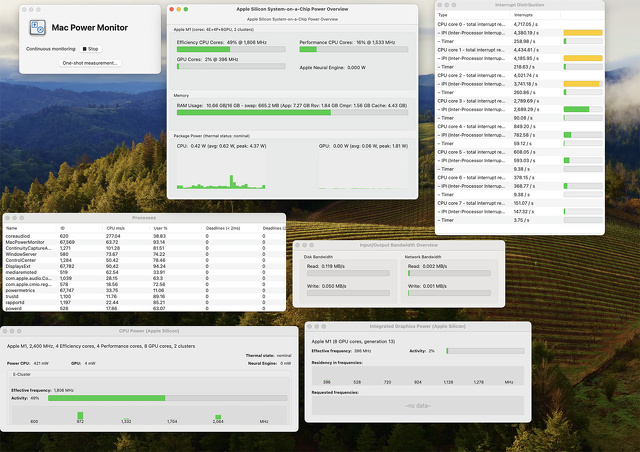Screen dimensions: 640x452
Task: Select the CPU core 1 total interrupt row
Action: click(520, 50)
